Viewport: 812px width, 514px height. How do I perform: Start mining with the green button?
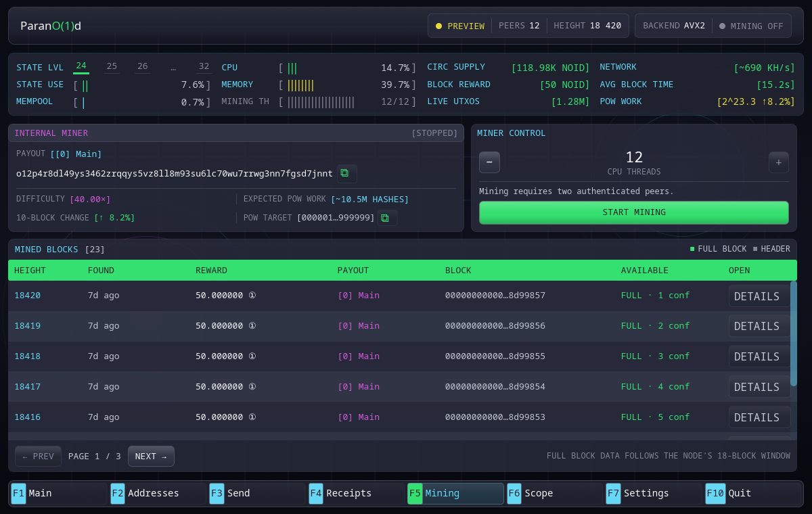(x=634, y=212)
